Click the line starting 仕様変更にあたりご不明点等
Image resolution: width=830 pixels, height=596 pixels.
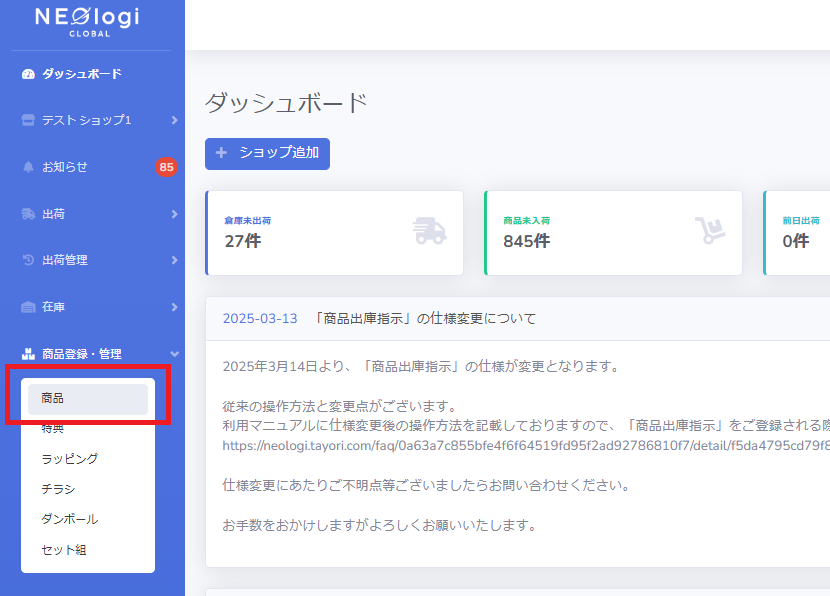427,485
